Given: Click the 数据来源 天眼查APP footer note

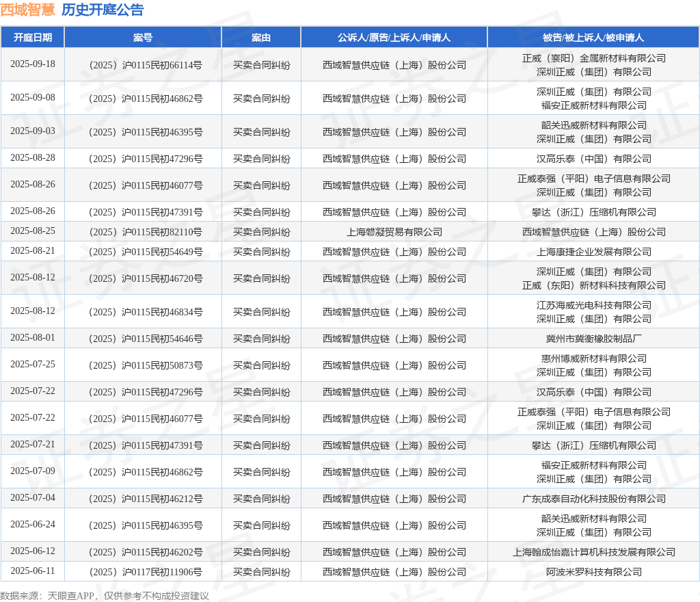Looking at the screenshot, I should tap(105, 597).
